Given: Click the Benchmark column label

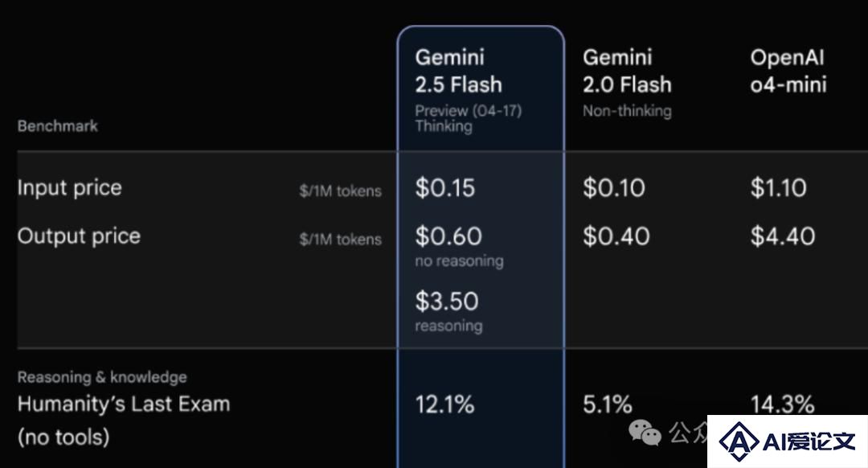Looking at the screenshot, I should click(58, 125).
